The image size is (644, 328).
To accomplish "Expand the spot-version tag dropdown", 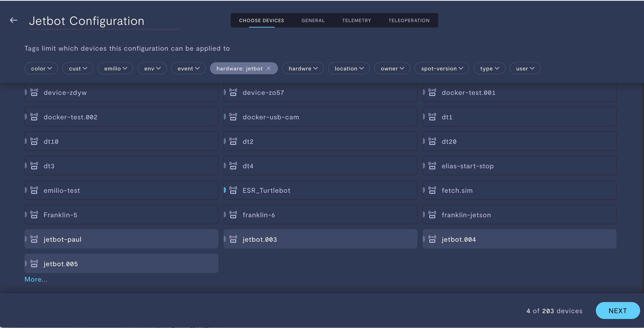I will coord(442,68).
